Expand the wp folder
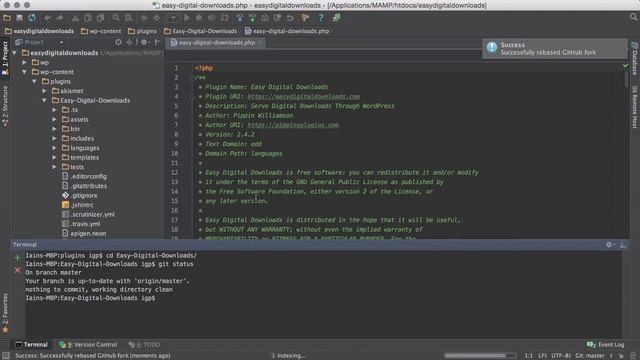Viewport: 640px width, 360px height. pyautogui.click(x=24, y=62)
